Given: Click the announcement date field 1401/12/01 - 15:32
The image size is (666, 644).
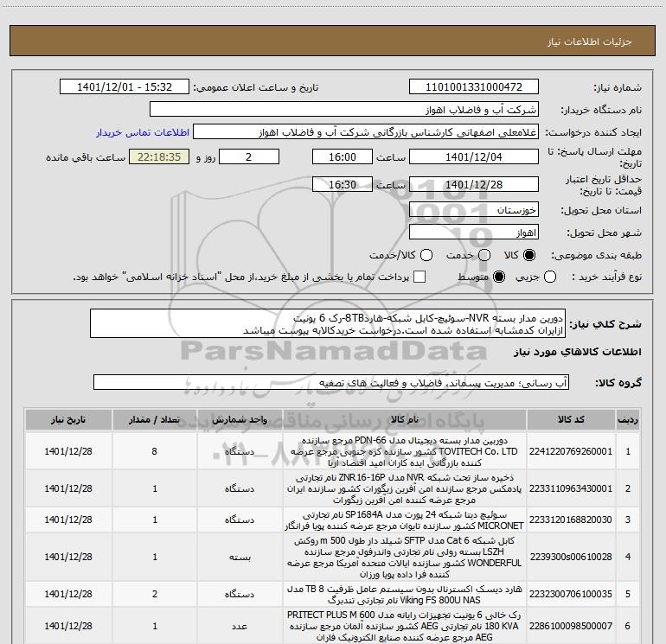Looking at the screenshot, I should click(x=125, y=87).
